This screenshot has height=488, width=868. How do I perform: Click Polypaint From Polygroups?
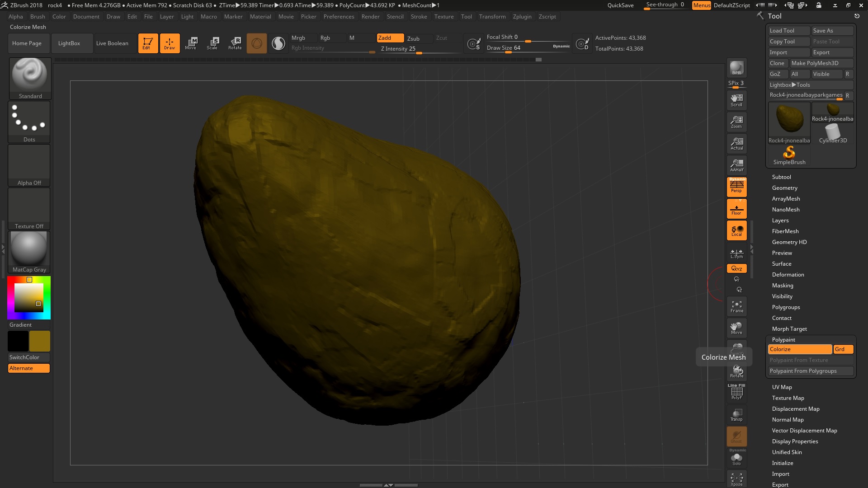(811, 371)
